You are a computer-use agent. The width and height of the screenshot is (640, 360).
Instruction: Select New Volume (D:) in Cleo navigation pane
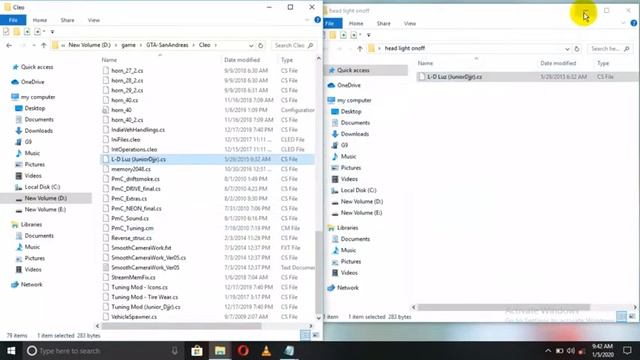point(45,198)
